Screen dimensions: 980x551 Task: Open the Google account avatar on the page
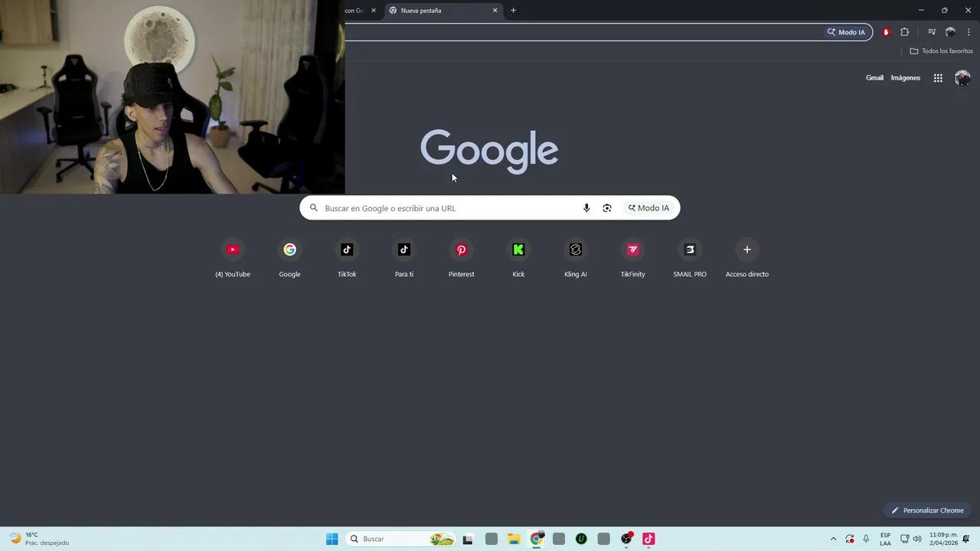[962, 78]
